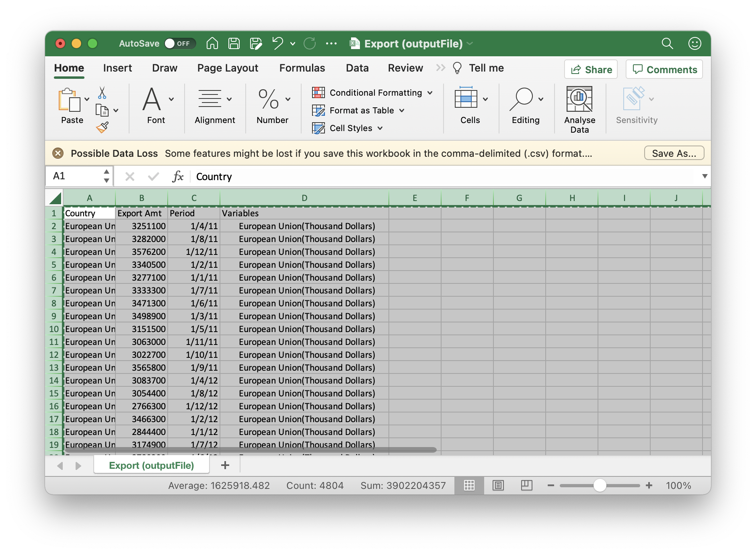Image resolution: width=756 pixels, height=554 pixels.
Task: Add a new sheet with plus button
Action: (x=225, y=465)
